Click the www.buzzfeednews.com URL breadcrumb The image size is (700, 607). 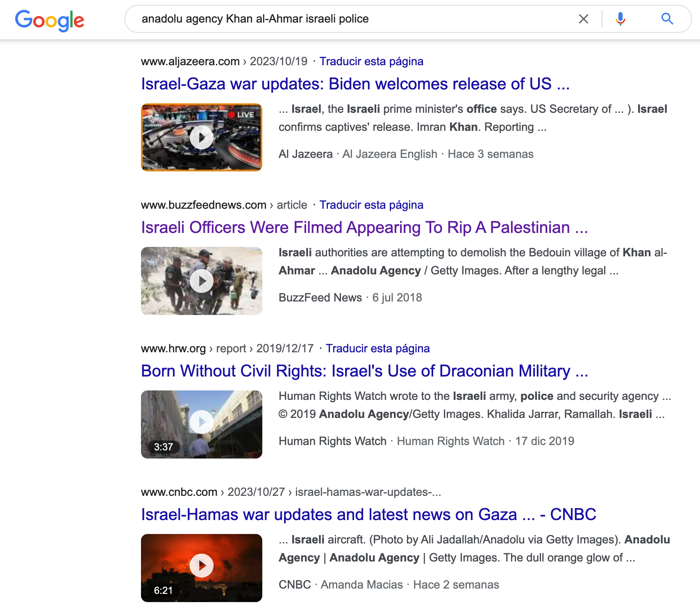203,205
